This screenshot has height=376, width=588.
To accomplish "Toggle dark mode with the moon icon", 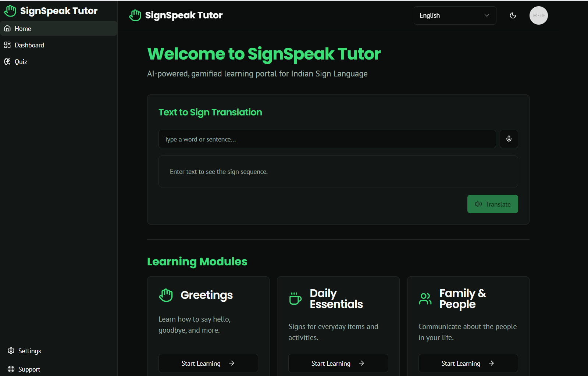I will (513, 15).
